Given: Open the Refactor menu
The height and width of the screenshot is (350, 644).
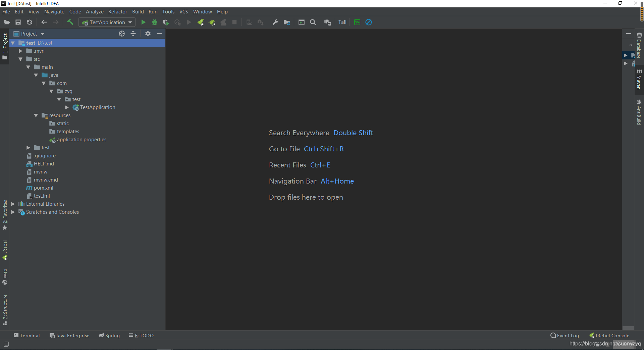Looking at the screenshot, I should coord(117,11).
